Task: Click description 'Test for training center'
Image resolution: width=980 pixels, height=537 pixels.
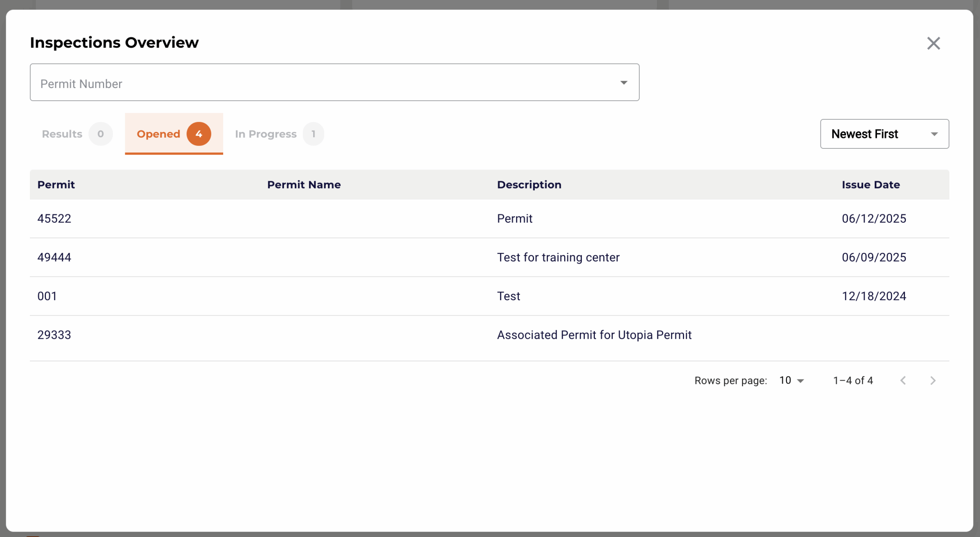Action: click(558, 257)
